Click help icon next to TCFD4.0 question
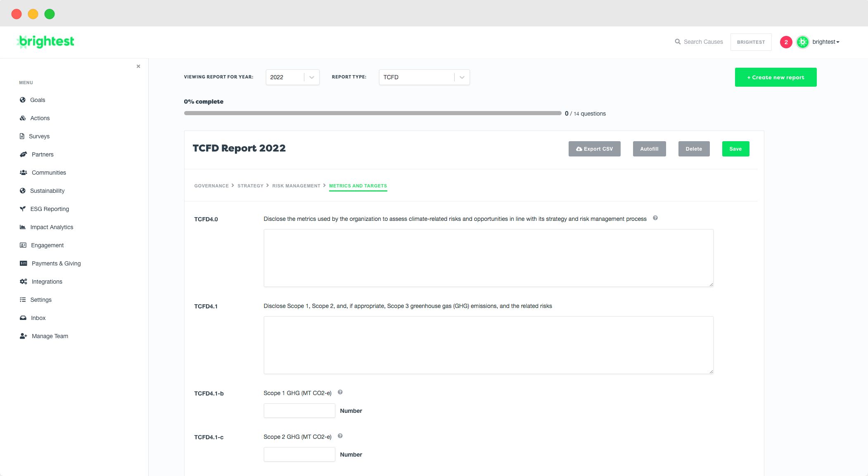 (x=655, y=218)
